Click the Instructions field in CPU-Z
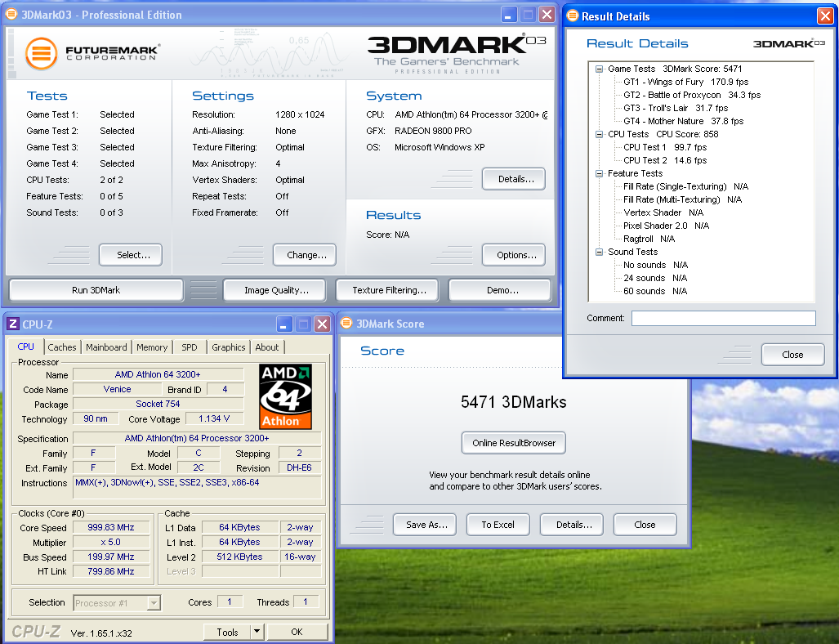Viewport: 839px width, 644px height. click(x=197, y=488)
